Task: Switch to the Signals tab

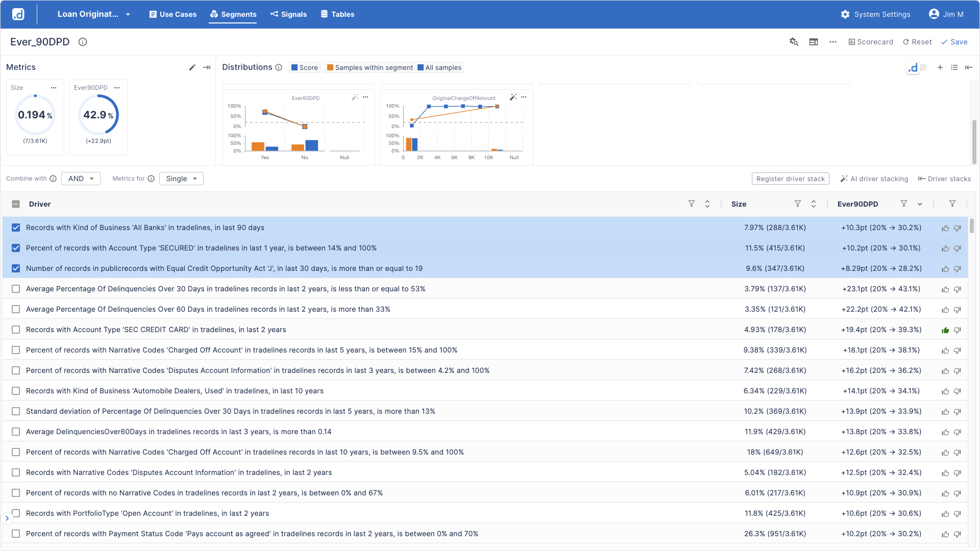Action: [288, 14]
